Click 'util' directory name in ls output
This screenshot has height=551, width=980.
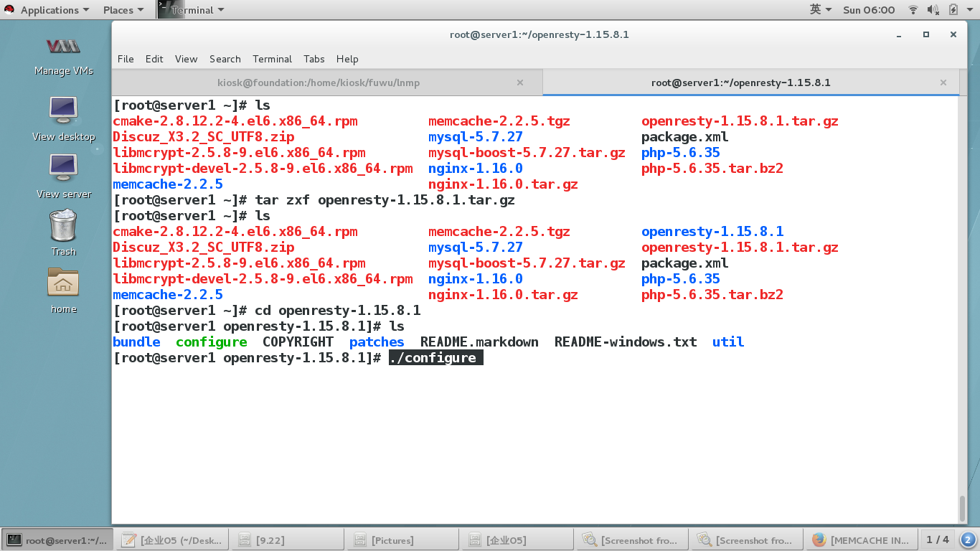click(x=728, y=342)
